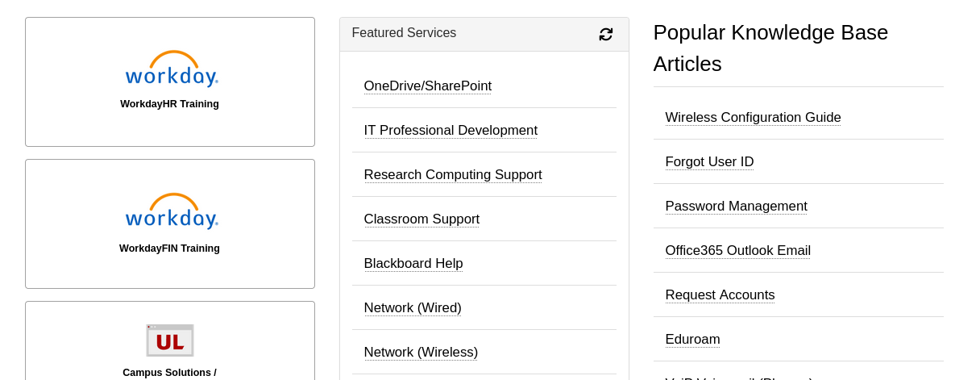The image size is (980, 380).
Task: Open the Office365 Outlook Email article
Action: pyautogui.click(x=737, y=251)
